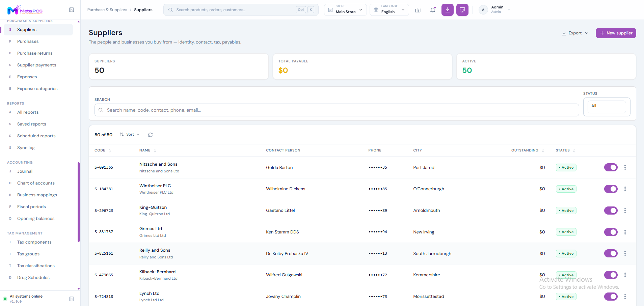This screenshot has width=644, height=307.
Task: Open Expense categories in the sidebar
Action: click(37, 89)
